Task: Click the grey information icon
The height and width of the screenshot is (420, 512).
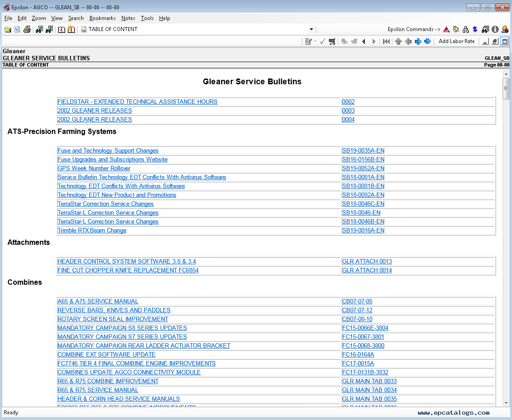Action: [x=495, y=29]
